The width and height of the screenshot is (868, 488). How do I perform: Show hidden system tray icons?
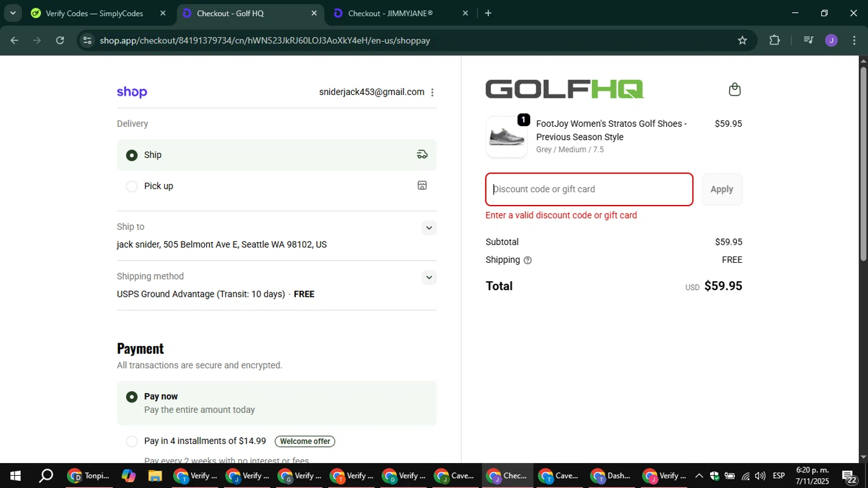click(x=699, y=476)
